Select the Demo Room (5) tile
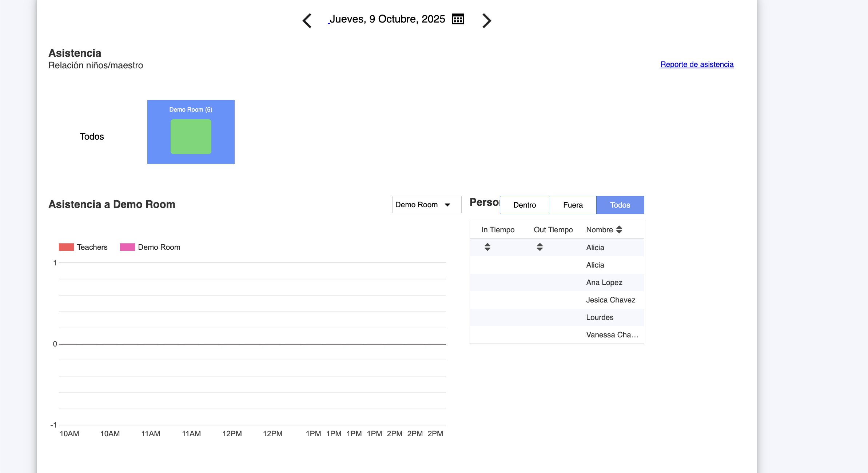868x473 pixels. click(x=191, y=109)
